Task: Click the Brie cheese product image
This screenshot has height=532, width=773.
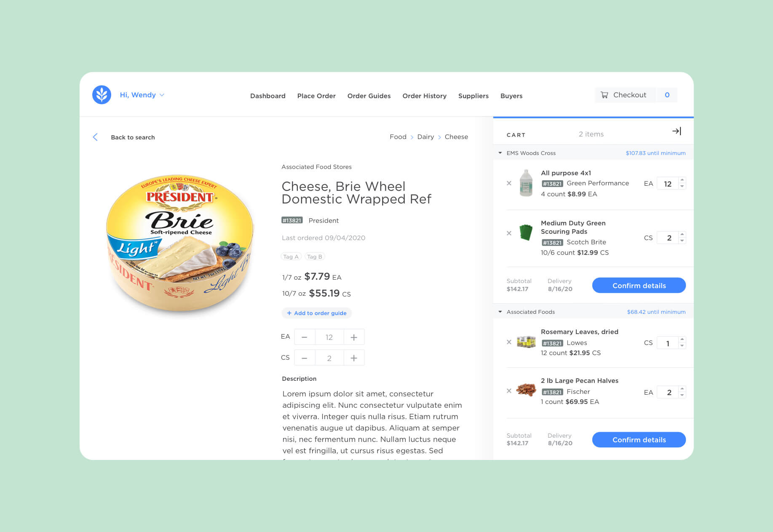Action: tap(180, 243)
